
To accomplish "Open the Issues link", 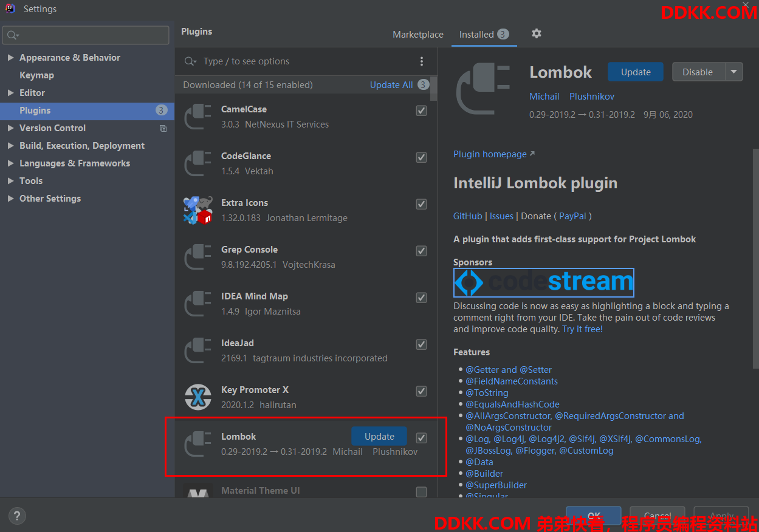I will pyautogui.click(x=501, y=216).
